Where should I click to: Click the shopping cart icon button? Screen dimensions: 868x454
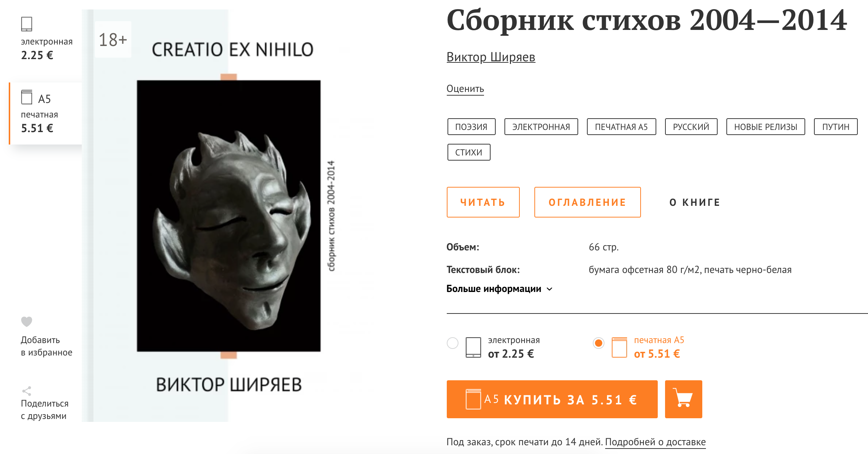pyautogui.click(x=683, y=399)
